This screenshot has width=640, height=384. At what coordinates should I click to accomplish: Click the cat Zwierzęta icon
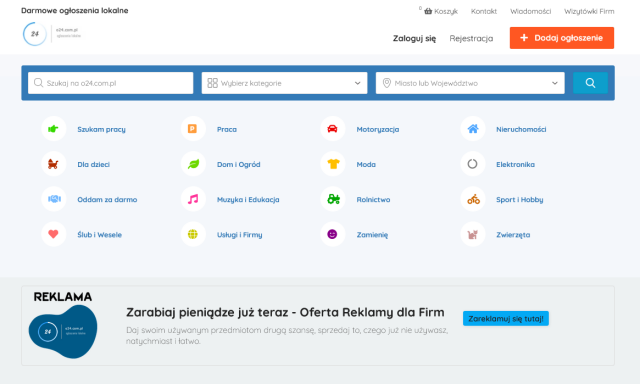click(473, 235)
